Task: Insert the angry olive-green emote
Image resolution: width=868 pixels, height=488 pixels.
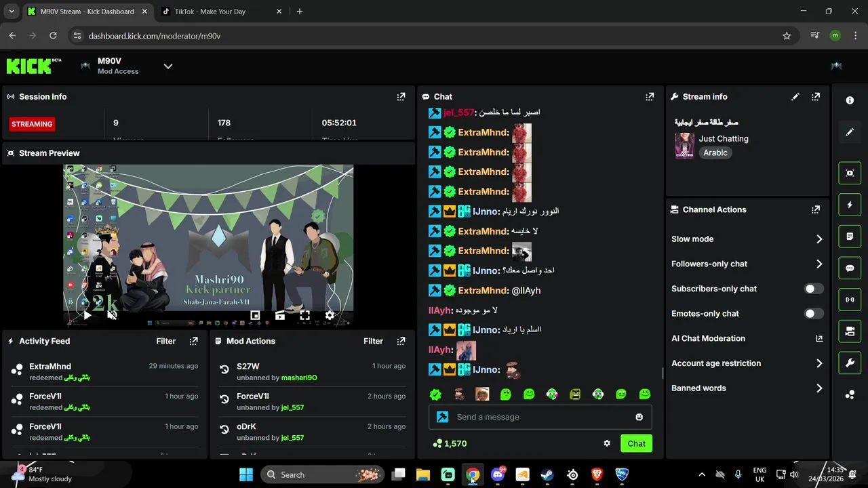Action: [575, 394]
